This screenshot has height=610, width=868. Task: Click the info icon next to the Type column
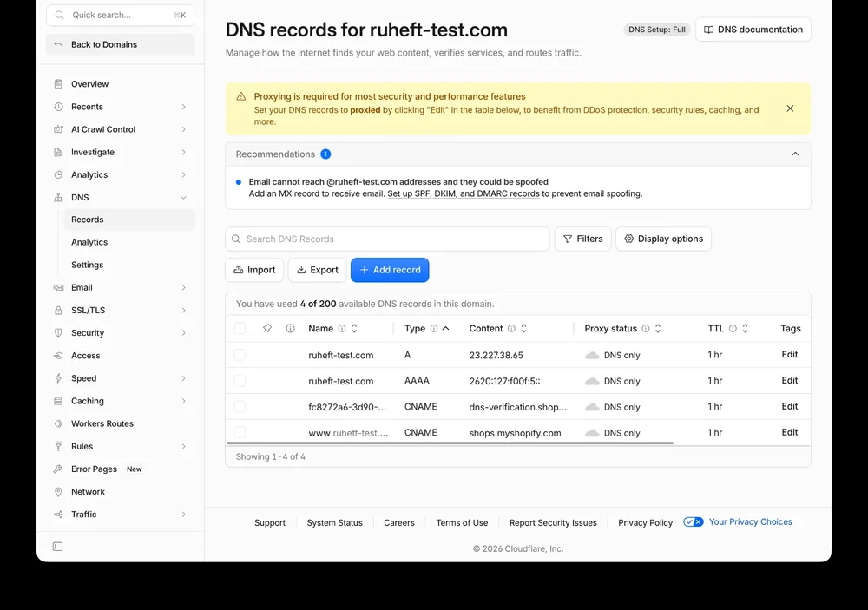pyautogui.click(x=434, y=328)
